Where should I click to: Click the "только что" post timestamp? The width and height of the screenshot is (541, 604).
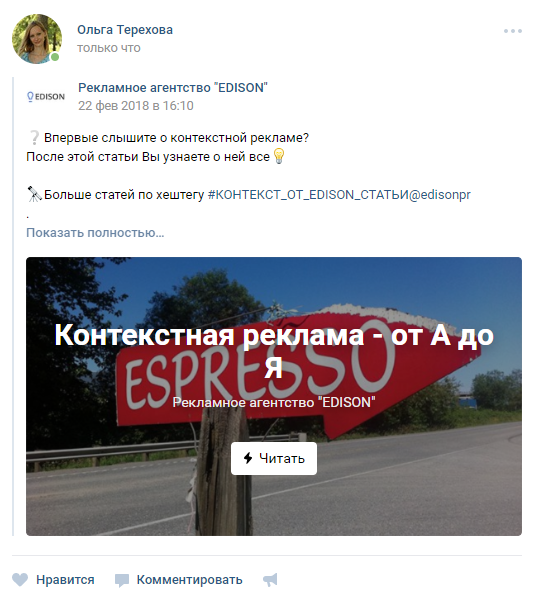109,48
